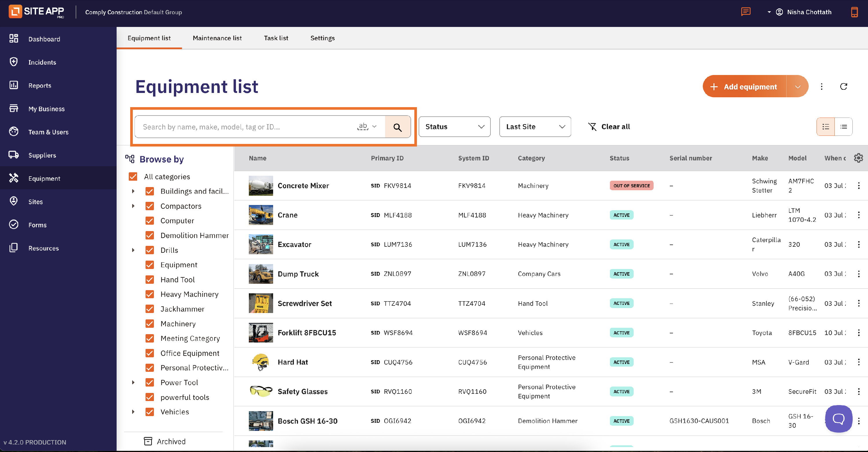Expand the Buildings and facilities category
Image resolution: width=868 pixels, height=452 pixels.
(133, 191)
